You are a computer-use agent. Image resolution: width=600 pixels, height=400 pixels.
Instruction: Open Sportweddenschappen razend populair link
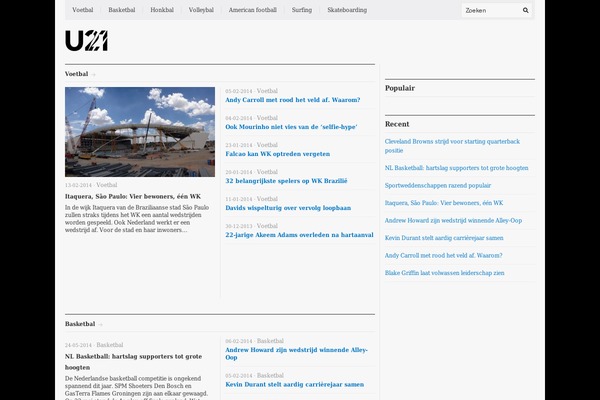(438, 186)
